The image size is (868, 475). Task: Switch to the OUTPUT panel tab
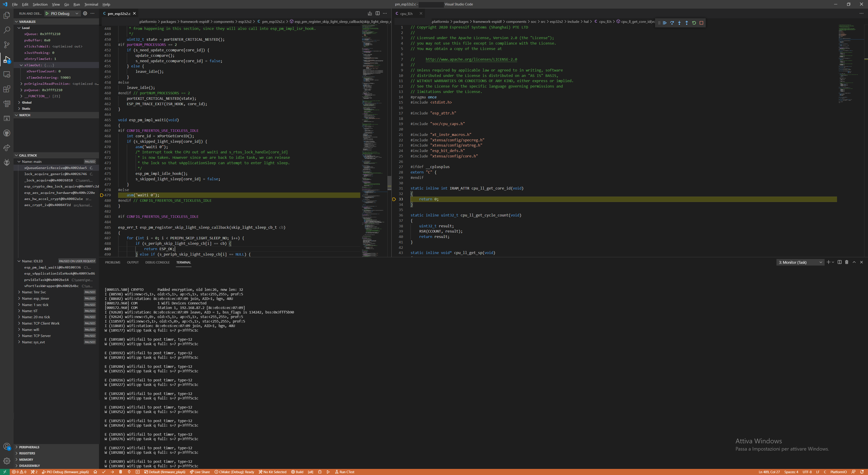(x=133, y=262)
